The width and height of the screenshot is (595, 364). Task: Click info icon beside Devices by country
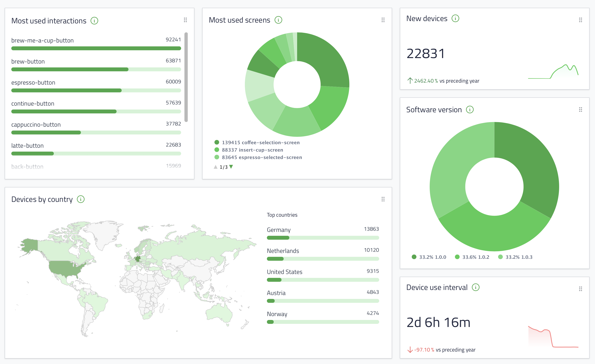click(x=81, y=199)
